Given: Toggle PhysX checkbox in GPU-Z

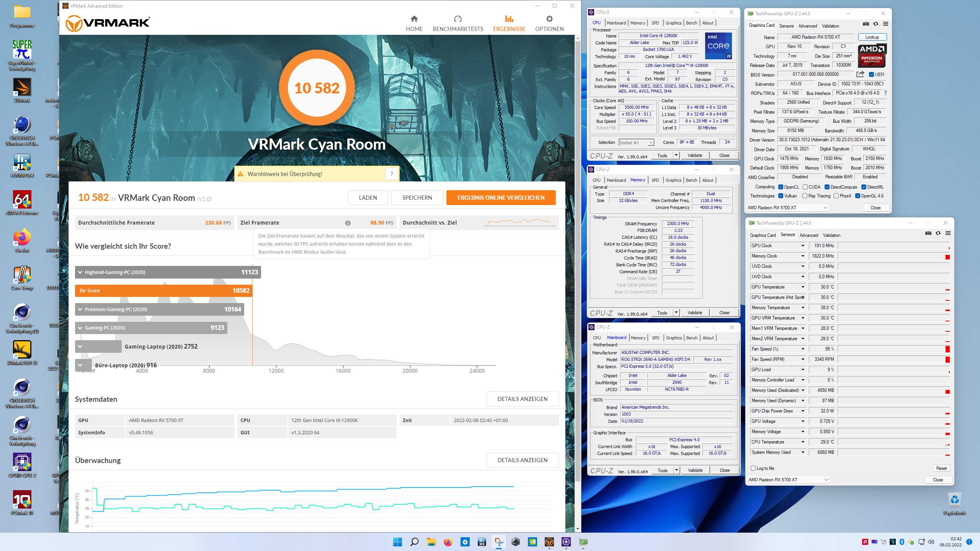Looking at the screenshot, I should pos(836,196).
